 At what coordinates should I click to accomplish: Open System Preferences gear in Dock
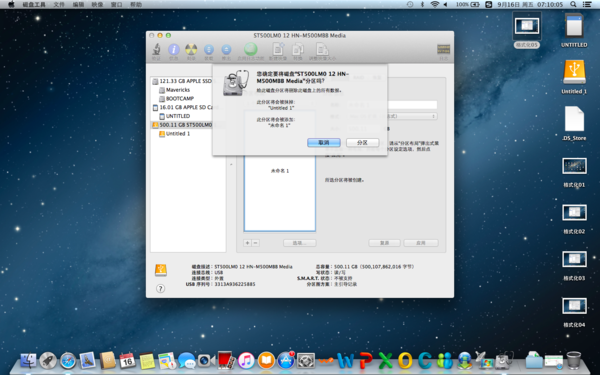[x=306, y=360]
